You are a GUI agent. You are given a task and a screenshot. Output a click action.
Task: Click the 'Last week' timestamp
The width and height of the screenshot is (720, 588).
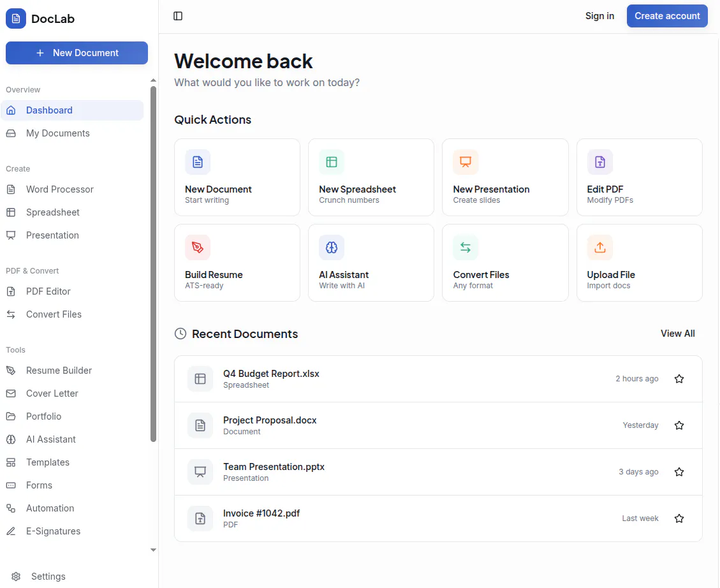coord(640,518)
